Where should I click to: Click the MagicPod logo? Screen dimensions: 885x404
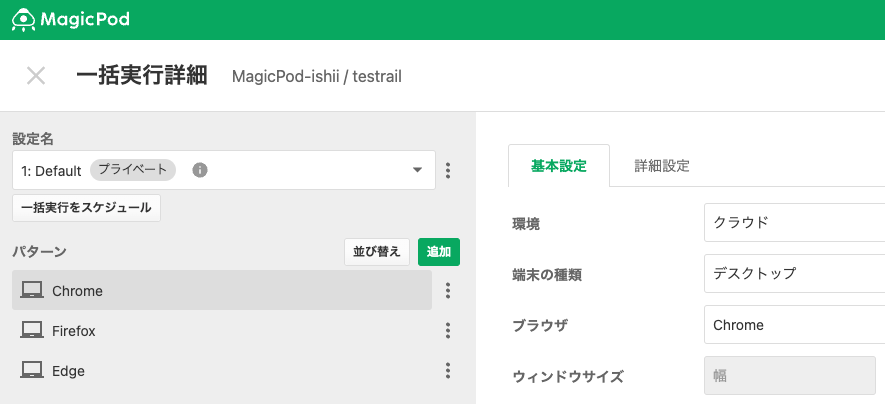tap(71, 20)
